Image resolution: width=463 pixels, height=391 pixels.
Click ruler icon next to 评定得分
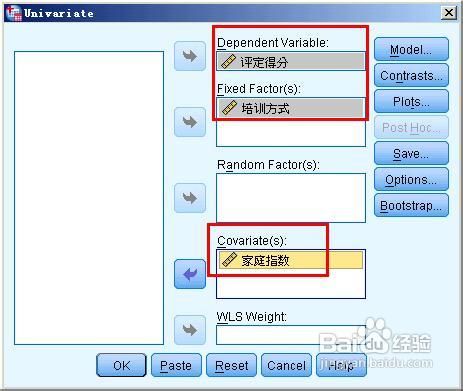228,62
